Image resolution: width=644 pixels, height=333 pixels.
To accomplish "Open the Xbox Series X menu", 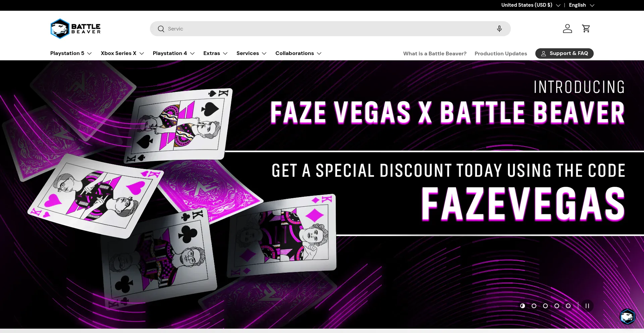I will [122, 53].
